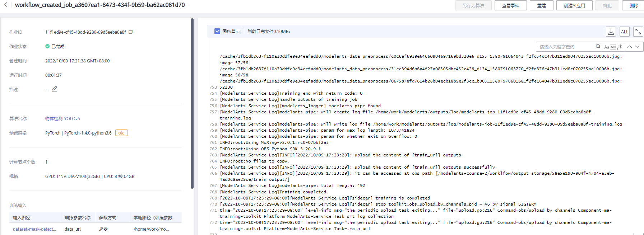The image size is (644, 235).
Task: Click the back arrow beside the job title
Action: tap(6, 5)
